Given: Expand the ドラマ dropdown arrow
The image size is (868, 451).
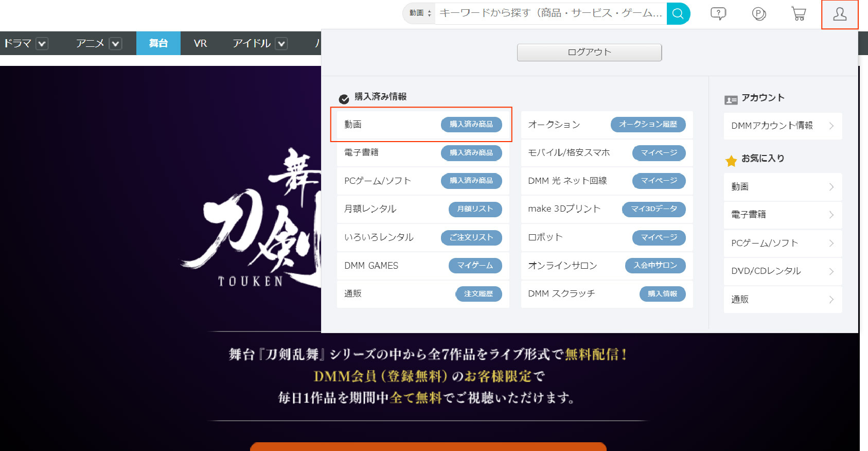Looking at the screenshot, I should 42,44.
